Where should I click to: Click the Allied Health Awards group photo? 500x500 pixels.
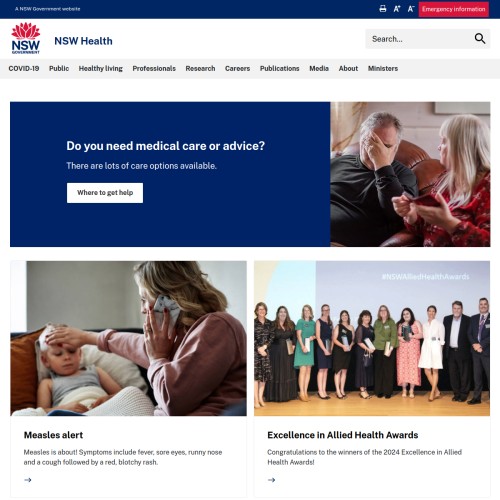(x=372, y=338)
